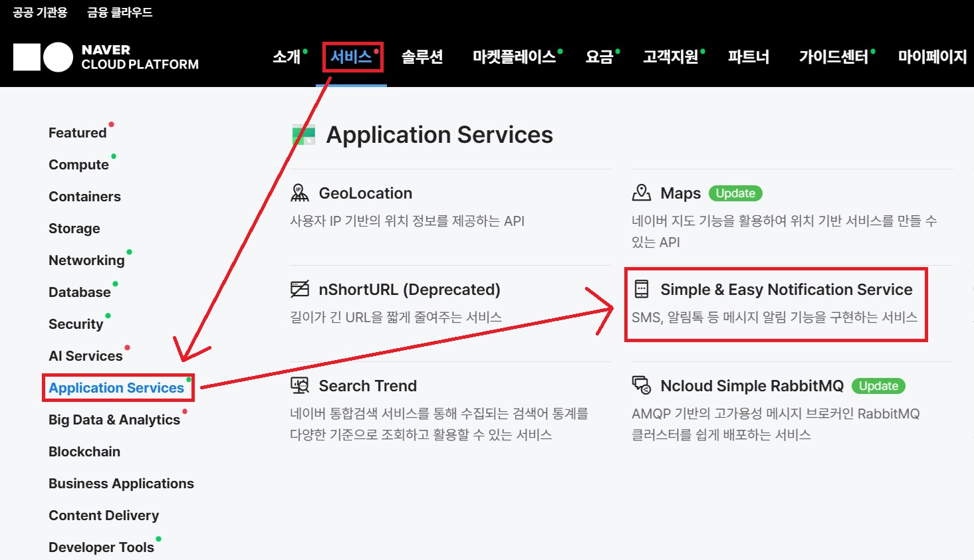
Task: Select Featured category in sidebar
Action: (x=78, y=133)
